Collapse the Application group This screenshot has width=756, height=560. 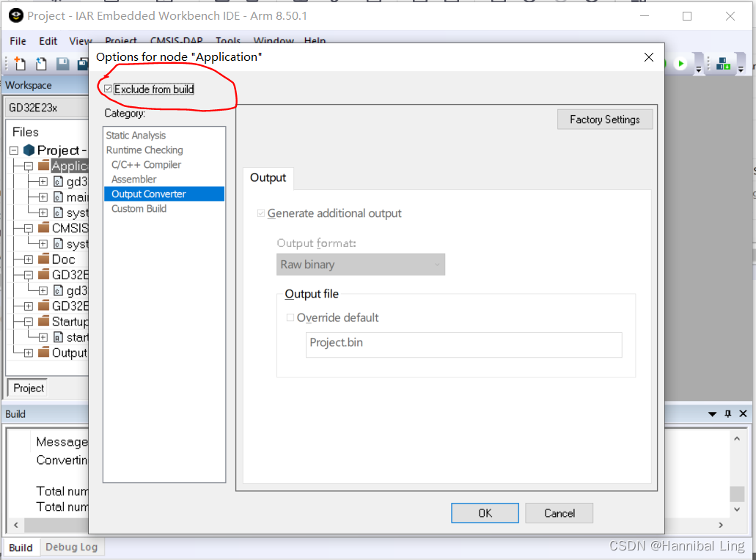29,166
